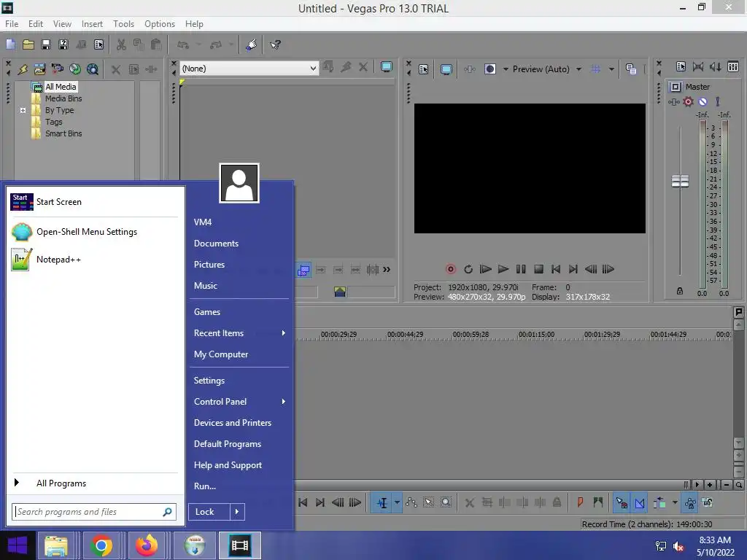Viewport: 747px width, 560px height.
Task: Click Play button in preview transport
Action: pos(503,269)
